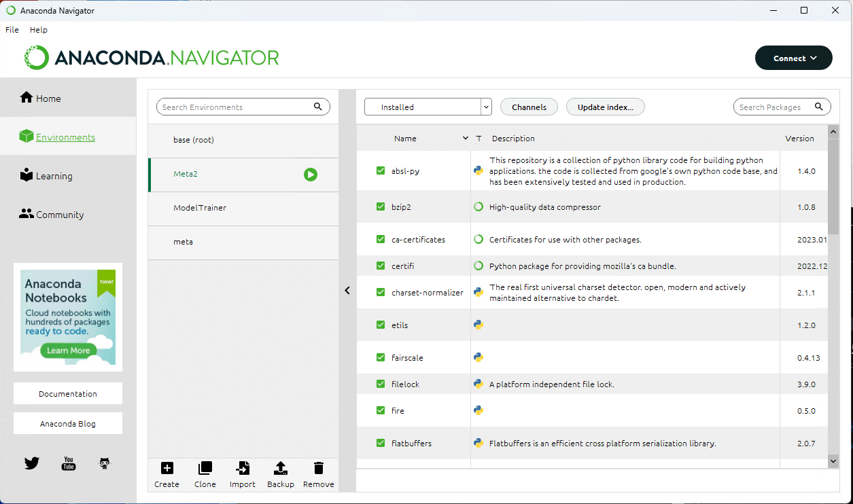Image resolution: width=853 pixels, height=504 pixels.
Task: Uncheck the etils package checkbox
Action: pyautogui.click(x=381, y=325)
